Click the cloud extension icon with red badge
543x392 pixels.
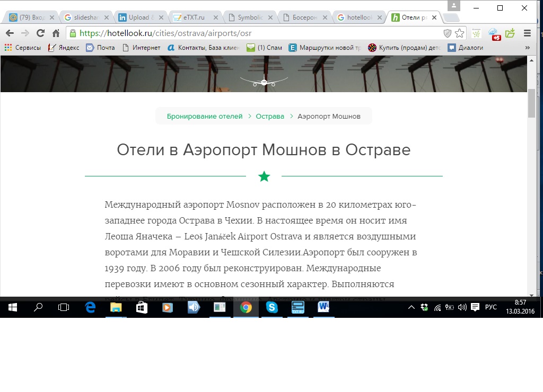pyautogui.click(x=494, y=34)
